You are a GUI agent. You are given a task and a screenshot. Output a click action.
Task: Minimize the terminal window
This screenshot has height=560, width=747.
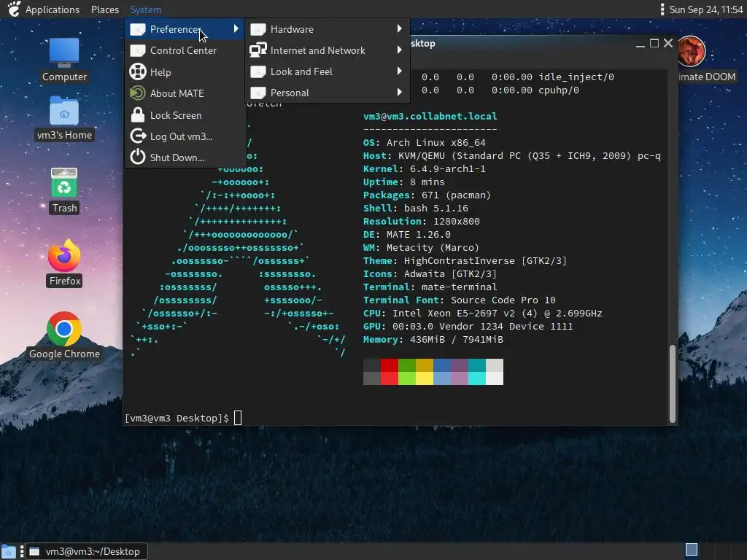(x=640, y=44)
